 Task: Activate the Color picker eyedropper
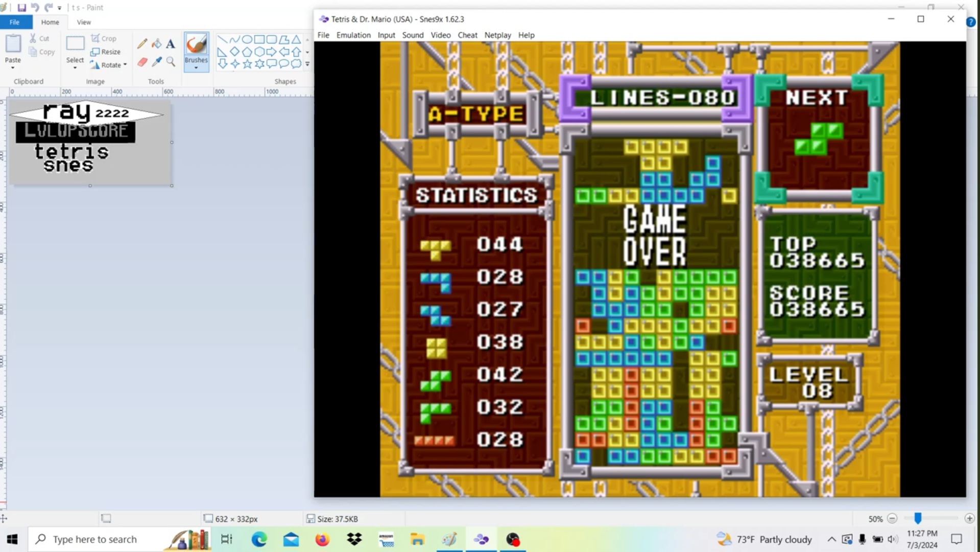pos(157,62)
